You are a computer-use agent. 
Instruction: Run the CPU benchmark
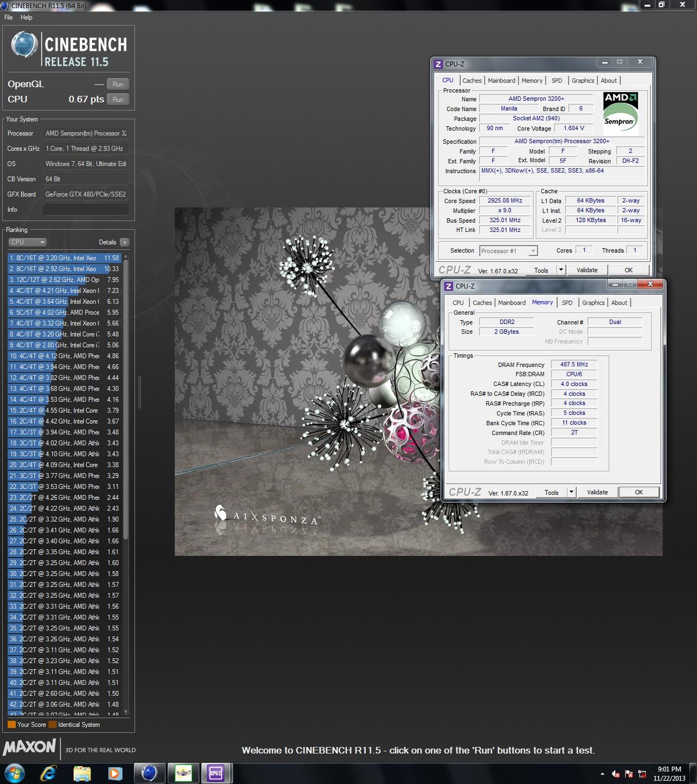pyautogui.click(x=118, y=100)
